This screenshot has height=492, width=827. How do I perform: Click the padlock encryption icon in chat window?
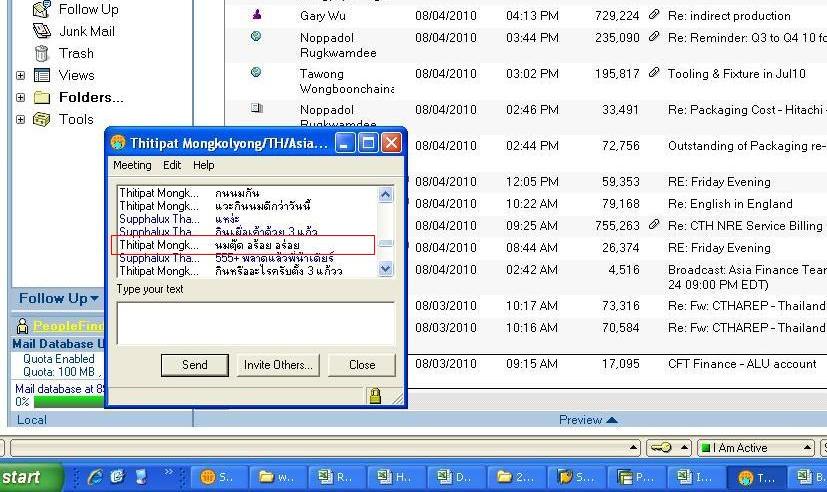(x=375, y=395)
